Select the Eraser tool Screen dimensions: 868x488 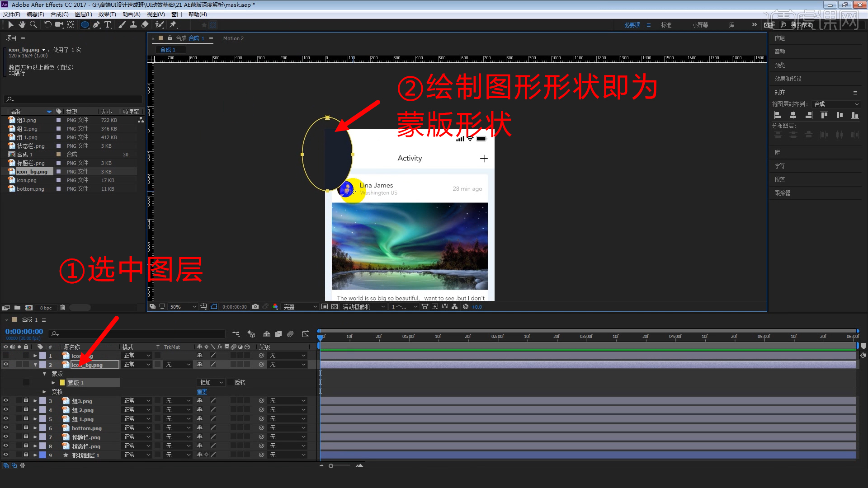pyautogui.click(x=145, y=25)
